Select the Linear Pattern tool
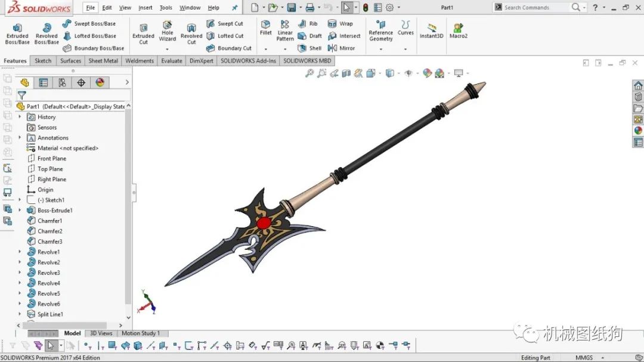The width and height of the screenshot is (644, 362). pos(285,31)
